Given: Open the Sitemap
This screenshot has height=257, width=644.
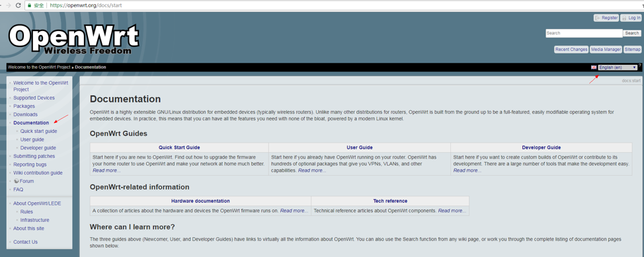Looking at the screenshot, I should (x=632, y=50).
